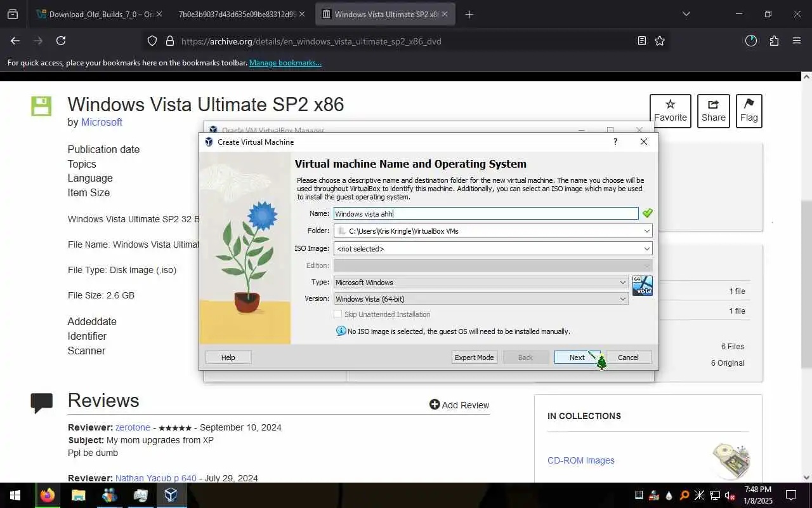The width and height of the screenshot is (812, 508).
Task: Click the muted volume tray icon
Action: [730, 495]
